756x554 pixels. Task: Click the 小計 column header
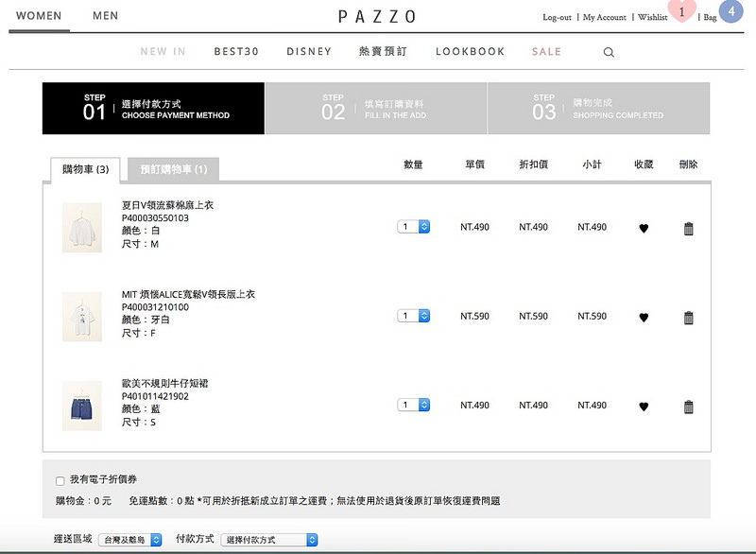[x=593, y=164]
